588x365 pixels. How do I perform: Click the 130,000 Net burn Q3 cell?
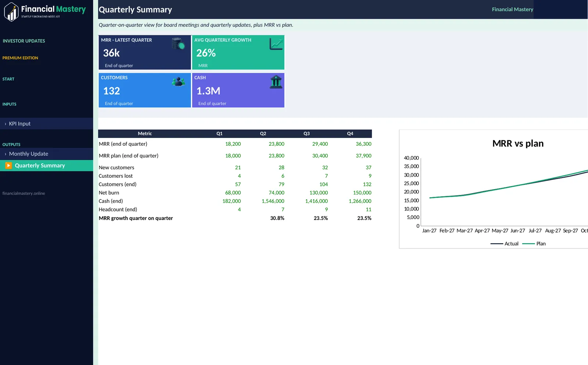pyautogui.click(x=319, y=192)
